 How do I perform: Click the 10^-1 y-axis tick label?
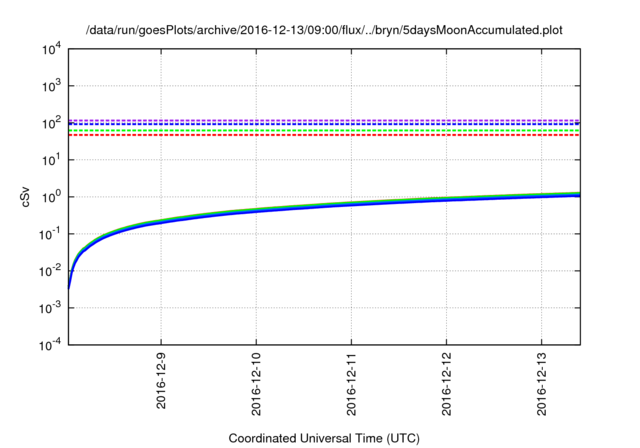(50, 234)
